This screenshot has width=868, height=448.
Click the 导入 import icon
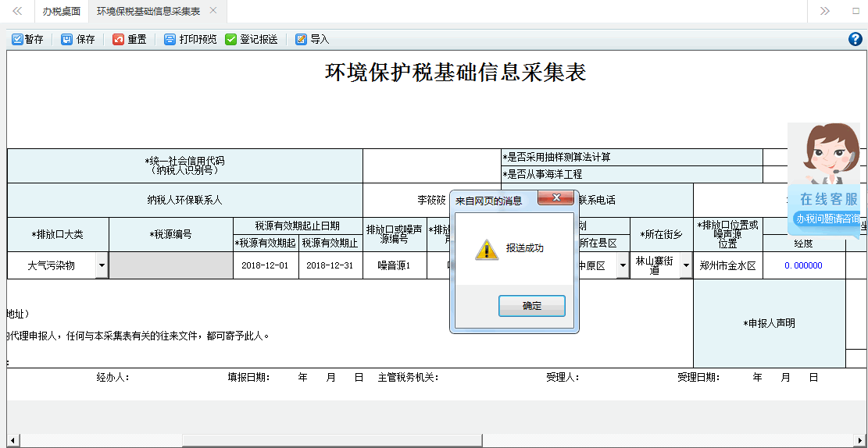(301, 39)
